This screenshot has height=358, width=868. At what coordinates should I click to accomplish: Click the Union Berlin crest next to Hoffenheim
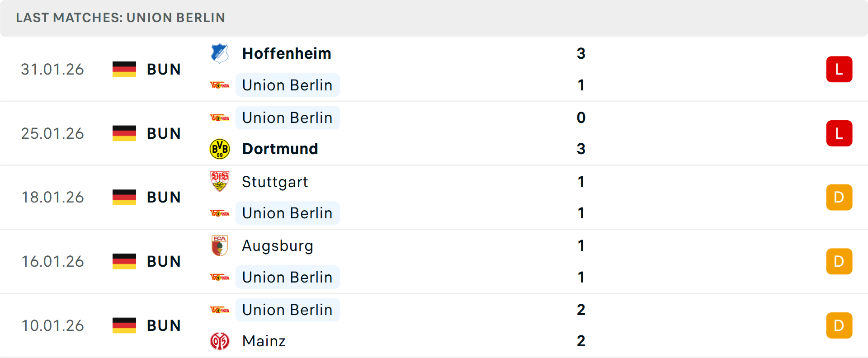220,85
